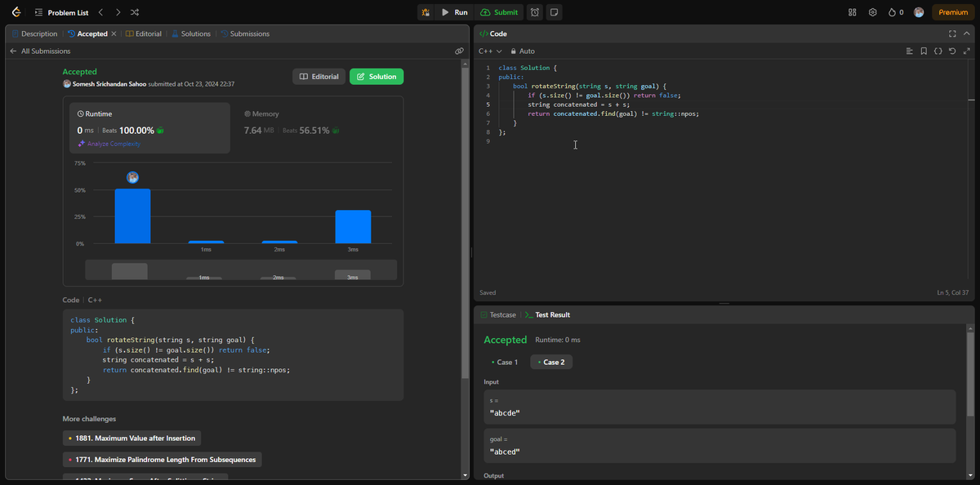Go to the next problem arrow
This screenshot has width=980, height=485.
[x=118, y=12]
